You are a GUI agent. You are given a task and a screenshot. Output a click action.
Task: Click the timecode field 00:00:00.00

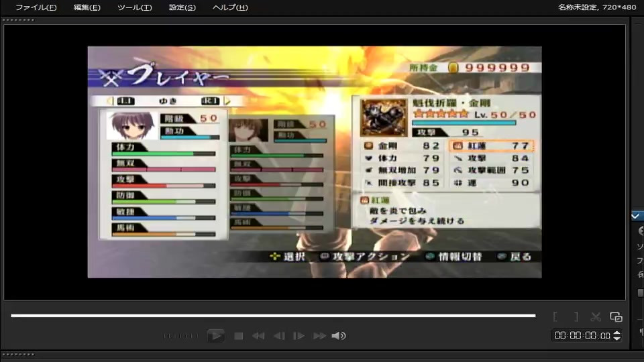pos(582,336)
